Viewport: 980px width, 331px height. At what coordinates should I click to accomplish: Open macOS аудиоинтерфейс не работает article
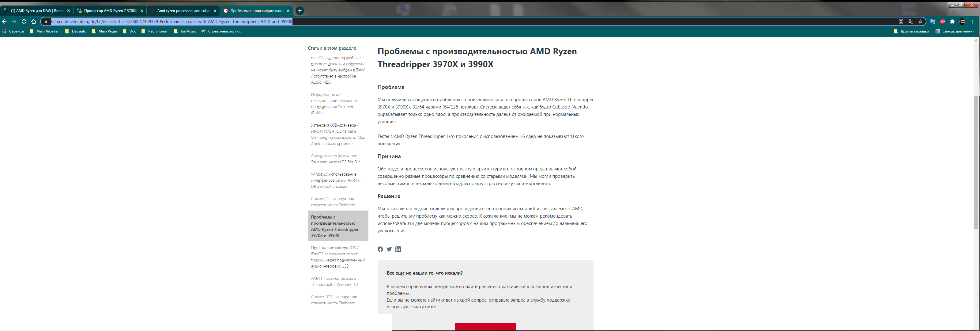point(338,70)
